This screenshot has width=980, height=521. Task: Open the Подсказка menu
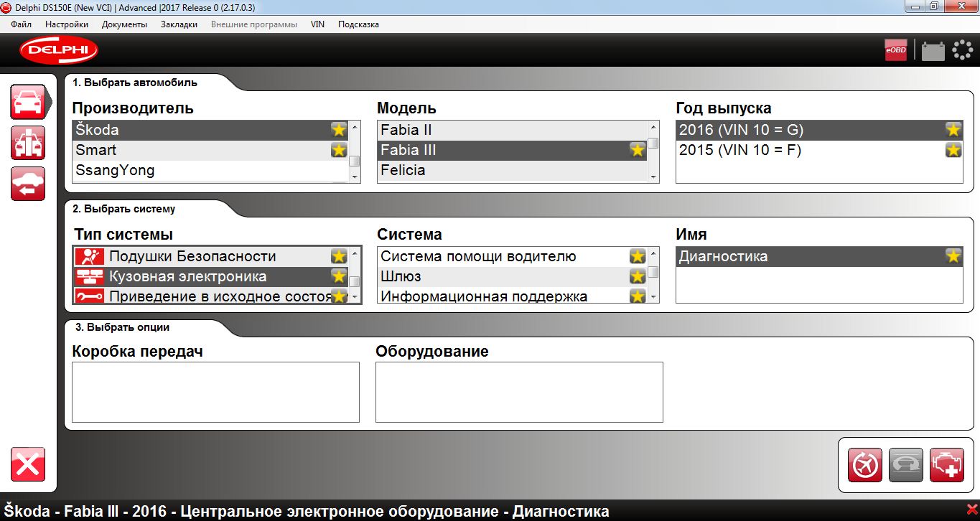click(x=358, y=24)
